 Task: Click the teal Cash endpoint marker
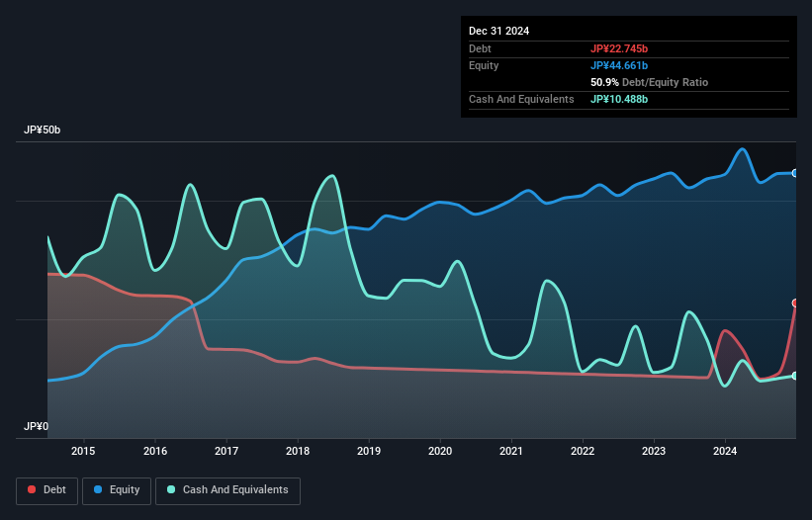click(795, 376)
